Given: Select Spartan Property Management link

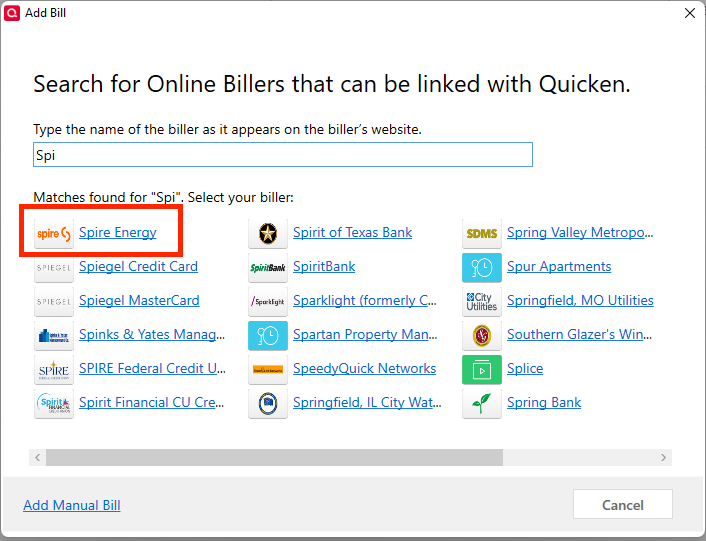Looking at the screenshot, I should (x=365, y=334).
